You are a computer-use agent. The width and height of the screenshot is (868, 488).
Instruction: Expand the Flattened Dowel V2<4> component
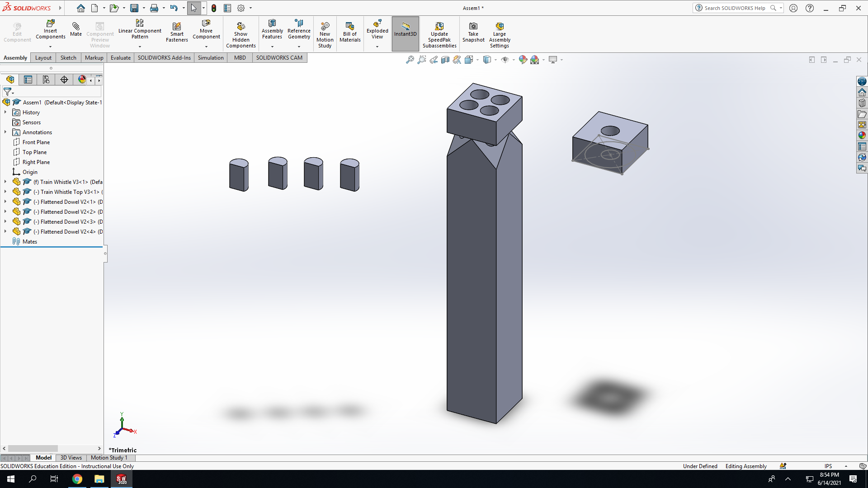[5, 231]
